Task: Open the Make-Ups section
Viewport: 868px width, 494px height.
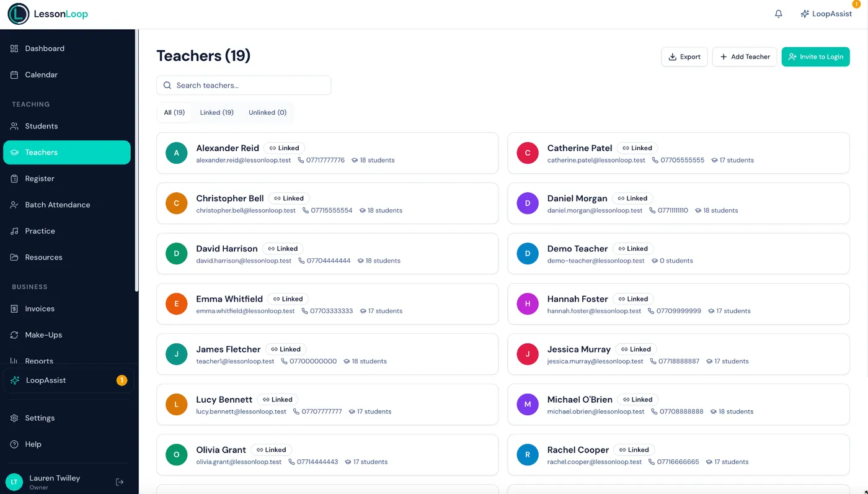Action: tap(42, 335)
